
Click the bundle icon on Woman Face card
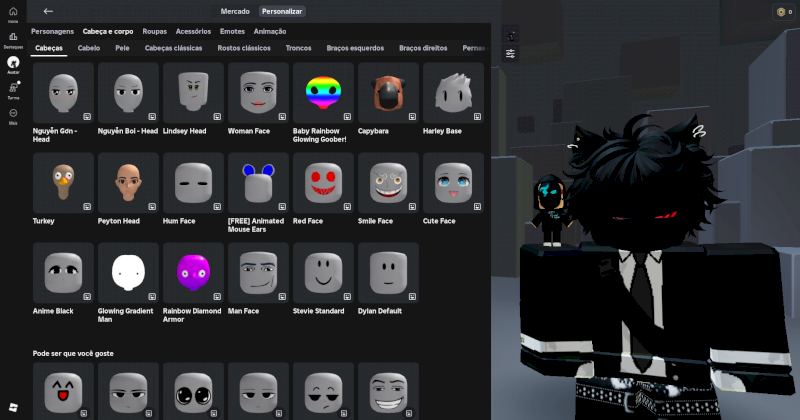pyautogui.click(x=282, y=116)
